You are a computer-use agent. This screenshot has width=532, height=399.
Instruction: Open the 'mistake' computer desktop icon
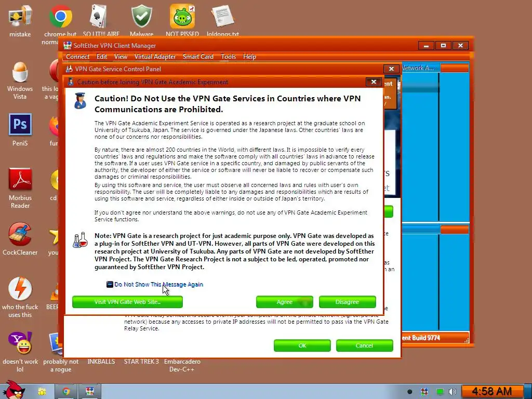20,16
